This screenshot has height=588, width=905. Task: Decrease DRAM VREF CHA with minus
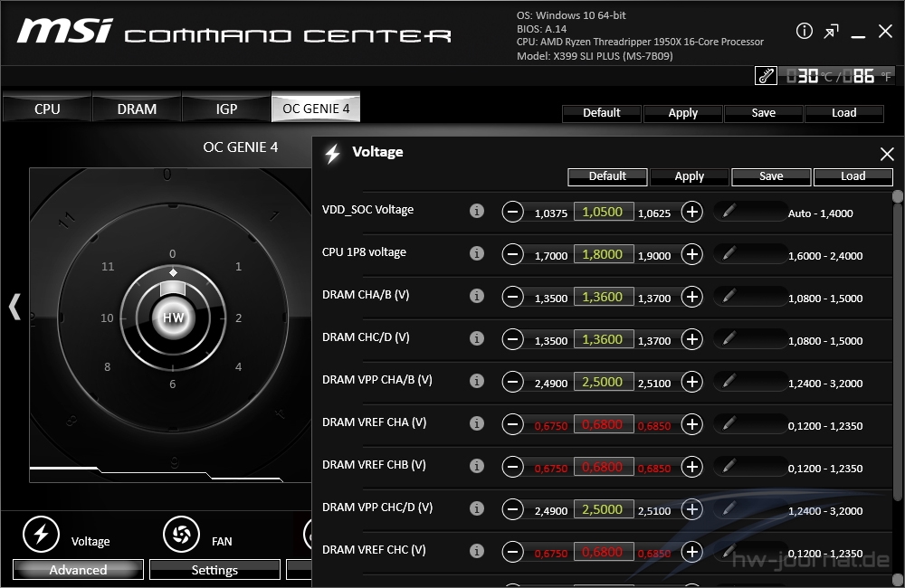click(512, 424)
